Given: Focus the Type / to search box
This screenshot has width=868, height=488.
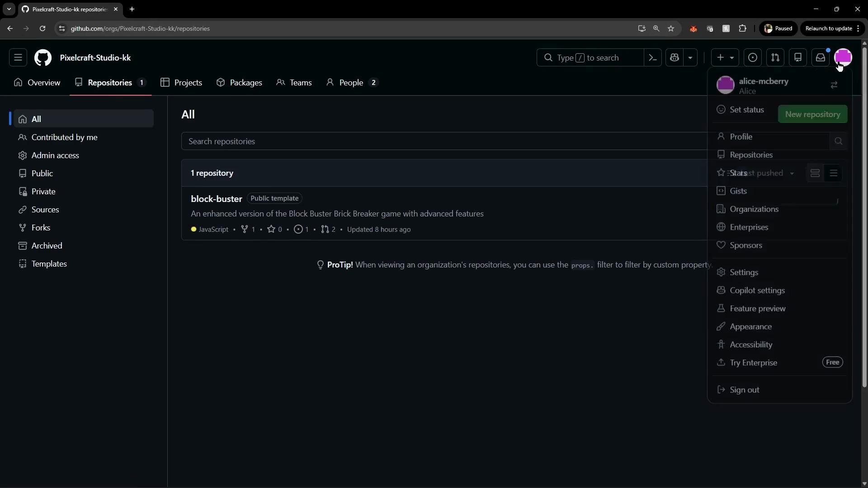Looking at the screenshot, I should point(590,57).
